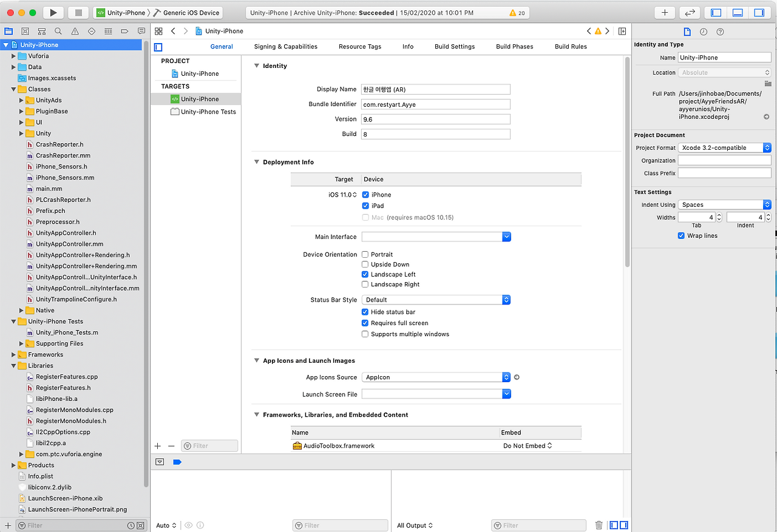Reveal the full path in Finder arrow

pos(766,117)
